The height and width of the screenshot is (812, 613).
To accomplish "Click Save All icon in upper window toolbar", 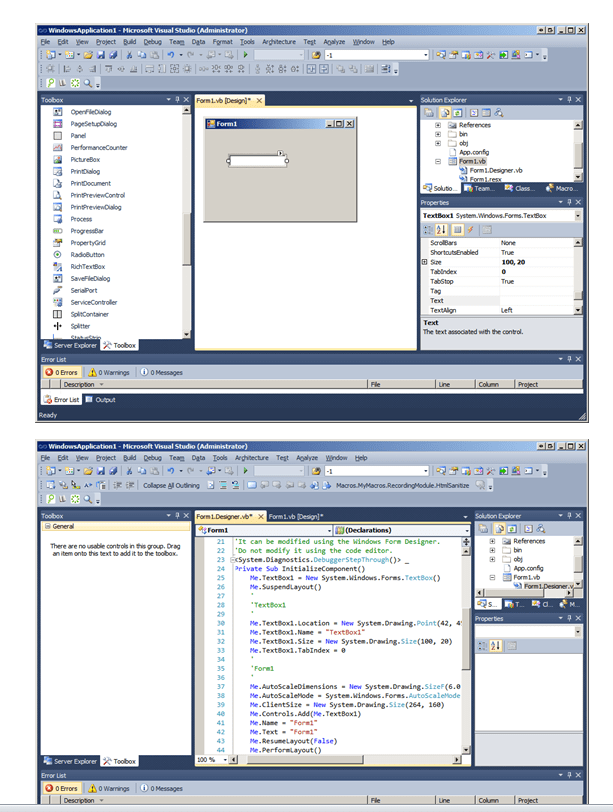I will pyautogui.click(x=113, y=55).
